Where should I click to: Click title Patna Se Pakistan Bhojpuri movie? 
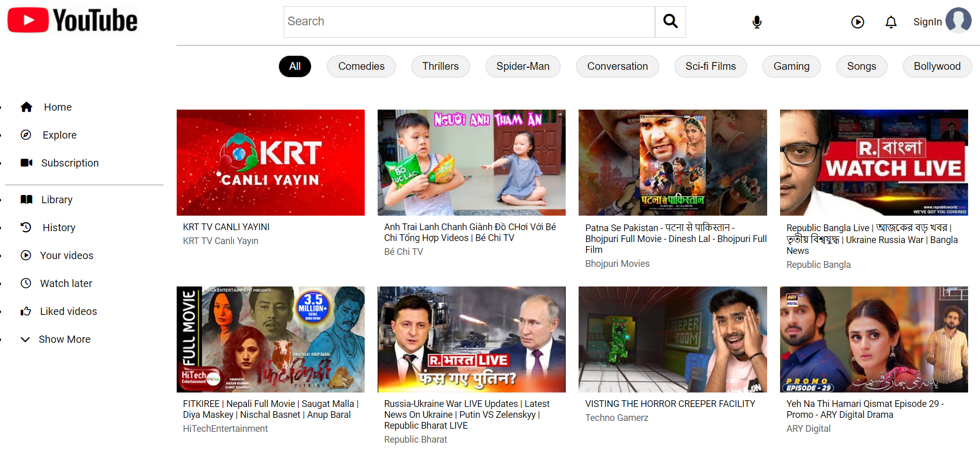676,238
